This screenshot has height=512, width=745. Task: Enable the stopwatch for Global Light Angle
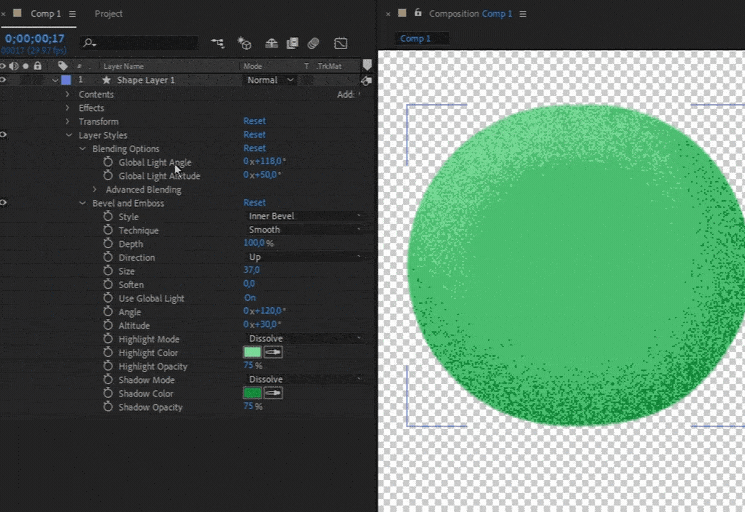(108, 162)
